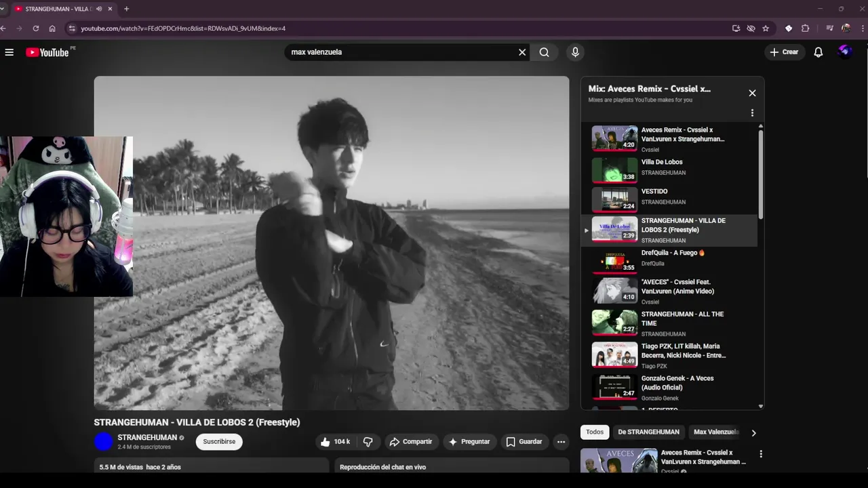
Task: Open the account avatar menu
Action: 845,52
